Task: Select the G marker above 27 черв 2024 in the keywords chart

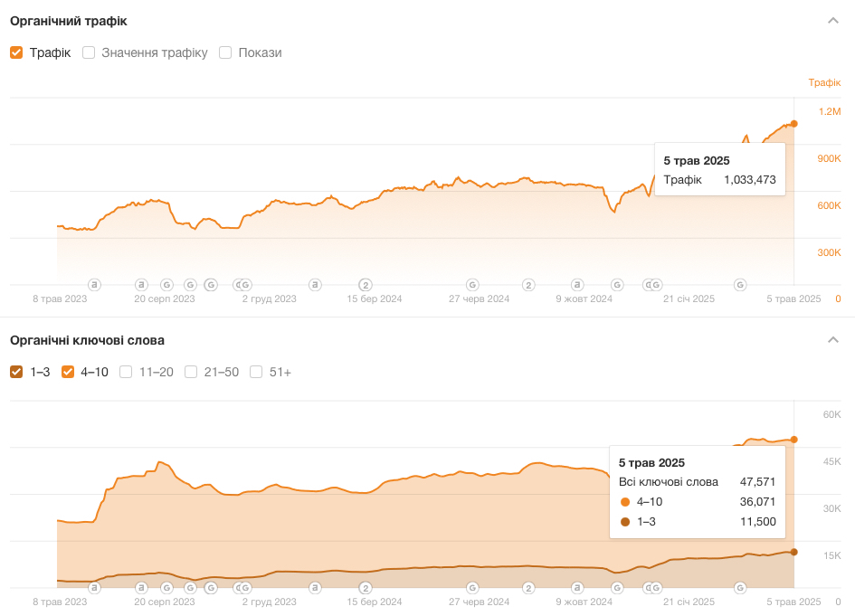Action: tap(471, 587)
